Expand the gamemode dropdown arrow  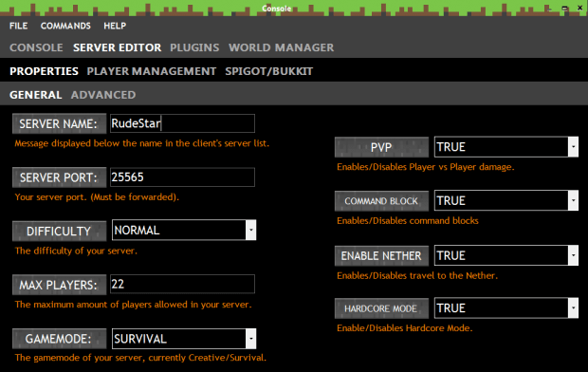(x=251, y=339)
